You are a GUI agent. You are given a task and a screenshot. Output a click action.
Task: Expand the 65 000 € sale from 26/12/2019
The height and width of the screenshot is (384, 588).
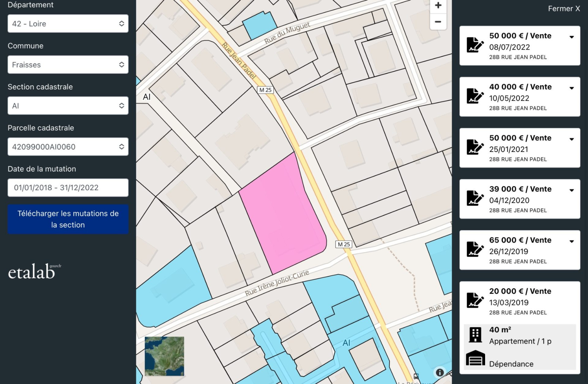click(x=571, y=241)
